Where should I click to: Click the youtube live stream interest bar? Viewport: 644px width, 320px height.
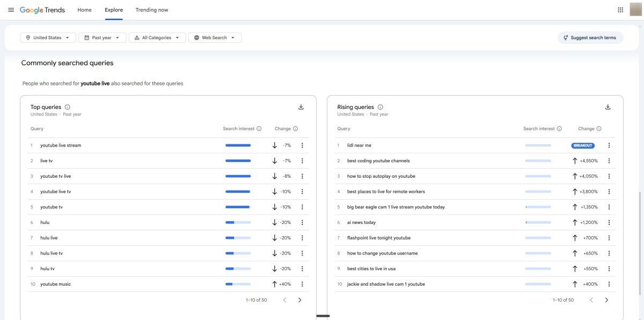tap(238, 146)
